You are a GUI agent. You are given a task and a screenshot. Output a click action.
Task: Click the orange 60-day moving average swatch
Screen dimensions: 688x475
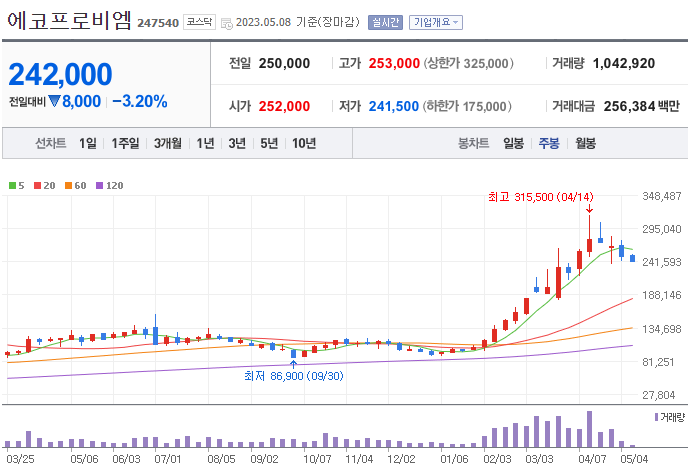[x=68, y=186]
